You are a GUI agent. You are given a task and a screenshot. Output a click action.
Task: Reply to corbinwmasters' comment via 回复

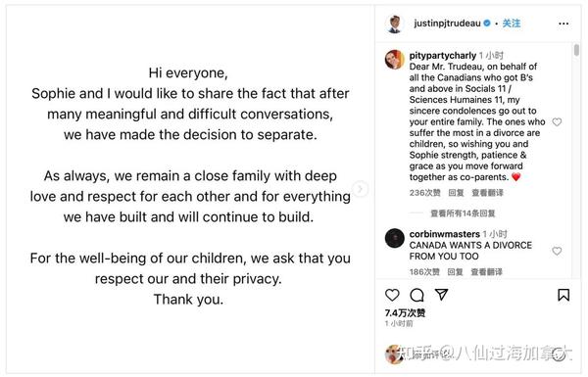[x=456, y=271]
